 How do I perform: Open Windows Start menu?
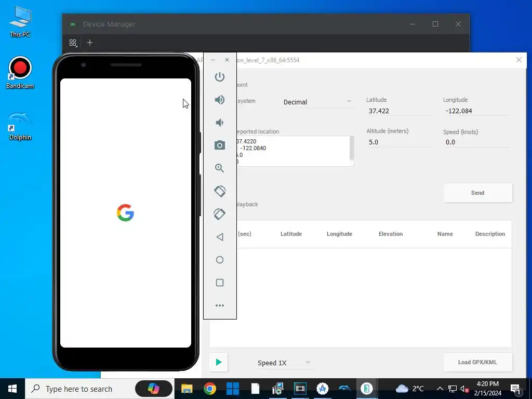12,389
